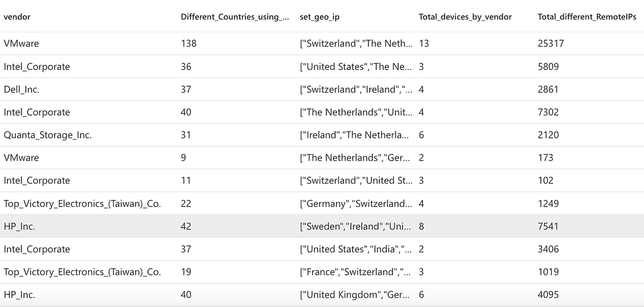
Task: Open the geo IP cell starting with United Kingdom
Action: 356,294
